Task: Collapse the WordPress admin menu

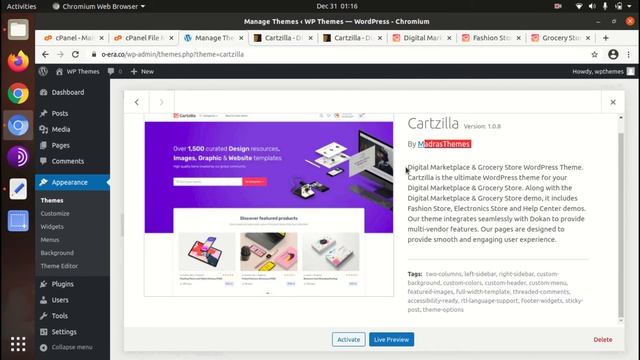Action: click(66, 347)
